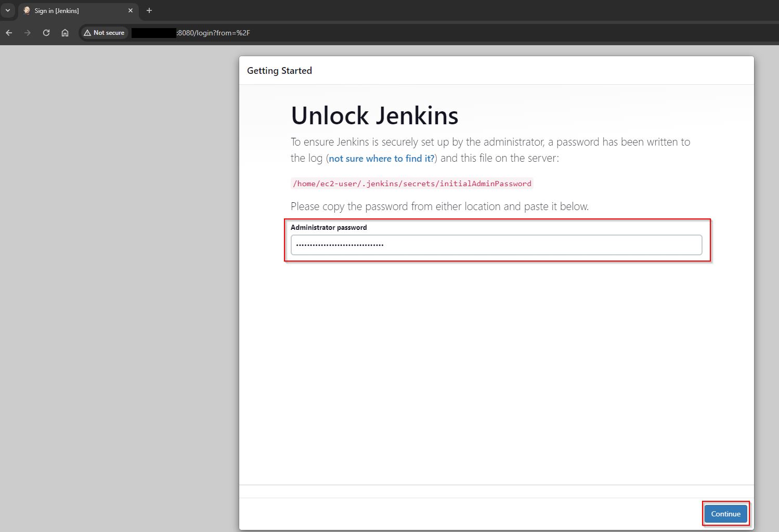Click the 'Please copy the password' instruction text
The width and height of the screenshot is (779, 532).
[439, 206]
